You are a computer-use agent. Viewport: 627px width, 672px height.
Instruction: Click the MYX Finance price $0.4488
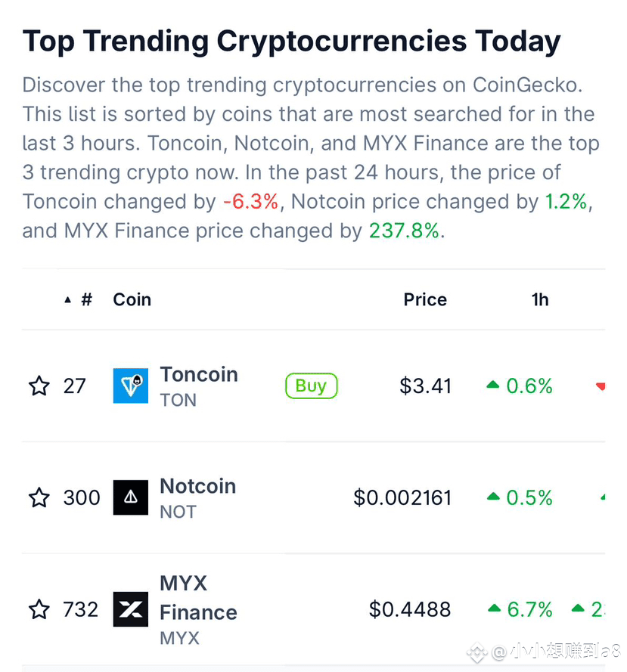point(410,609)
